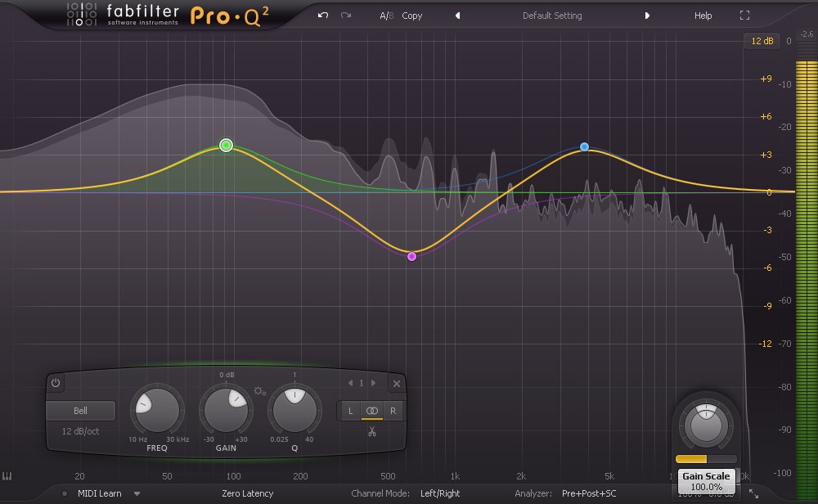The width and height of the screenshot is (818, 504).
Task: Click the resize icon in the bottom corner
Action: [753, 493]
